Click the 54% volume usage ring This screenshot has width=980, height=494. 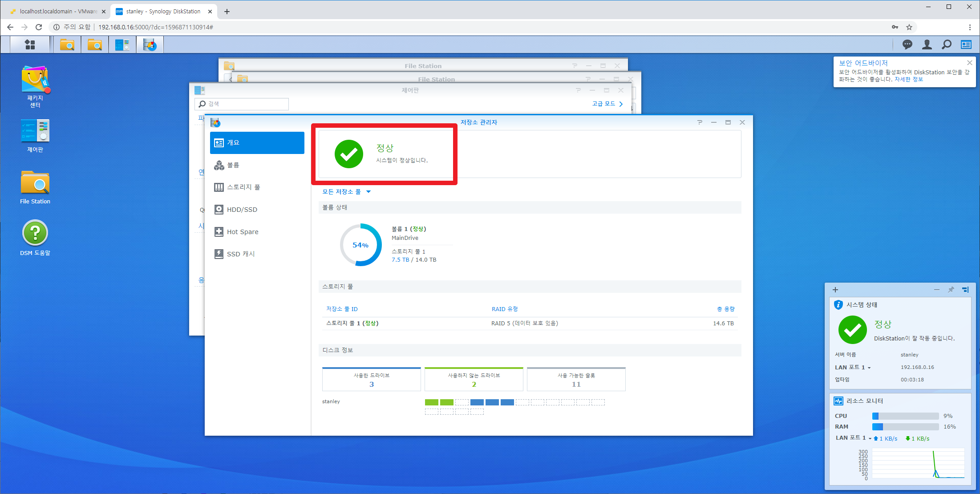360,245
